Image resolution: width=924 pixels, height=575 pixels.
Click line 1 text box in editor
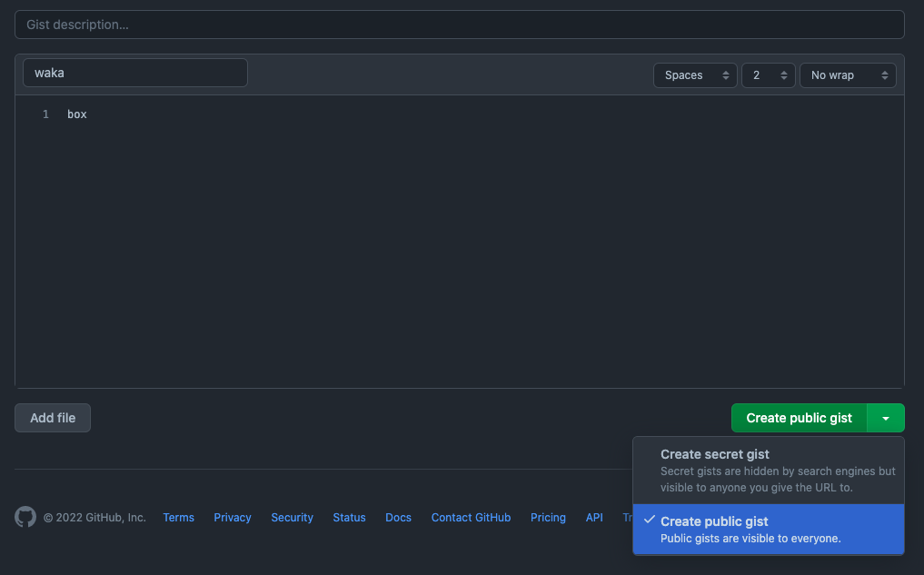click(77, 114)
